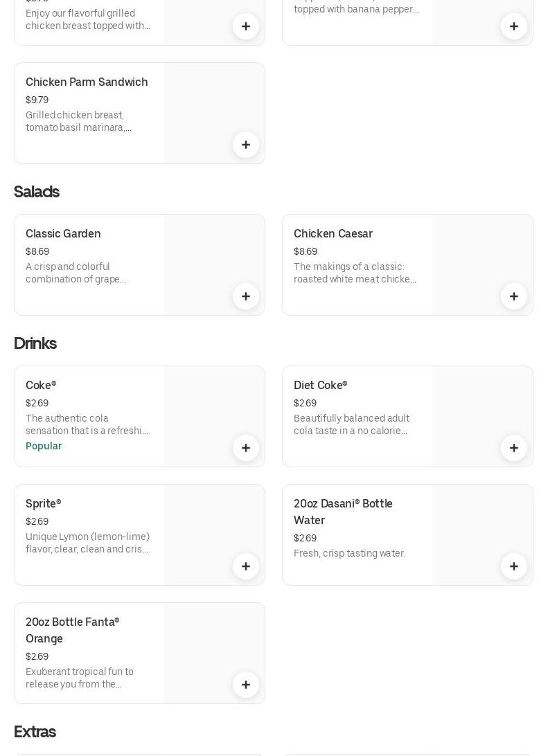
Task: View Chicken Caesar salad details
Action: tap(333, 234)
